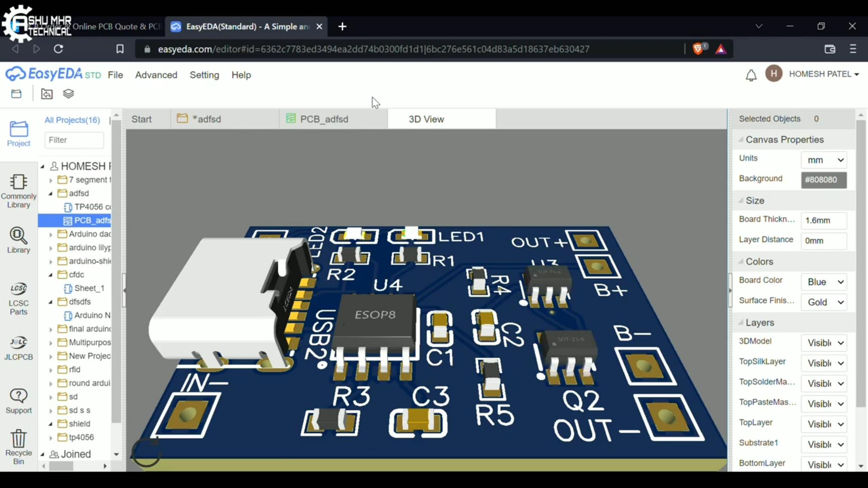Viewport: 868px width, 488px height.
Task: Open the Advanced menu
Action: click(156, 75)
